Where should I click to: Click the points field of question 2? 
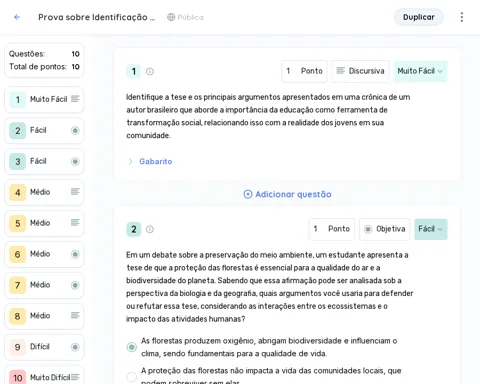coord(332,229)
